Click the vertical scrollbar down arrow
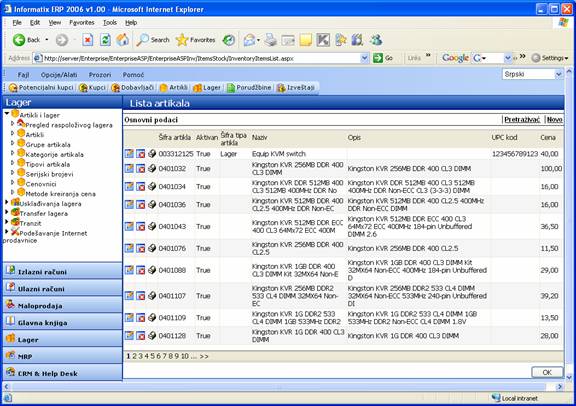 tap(569, 377)
